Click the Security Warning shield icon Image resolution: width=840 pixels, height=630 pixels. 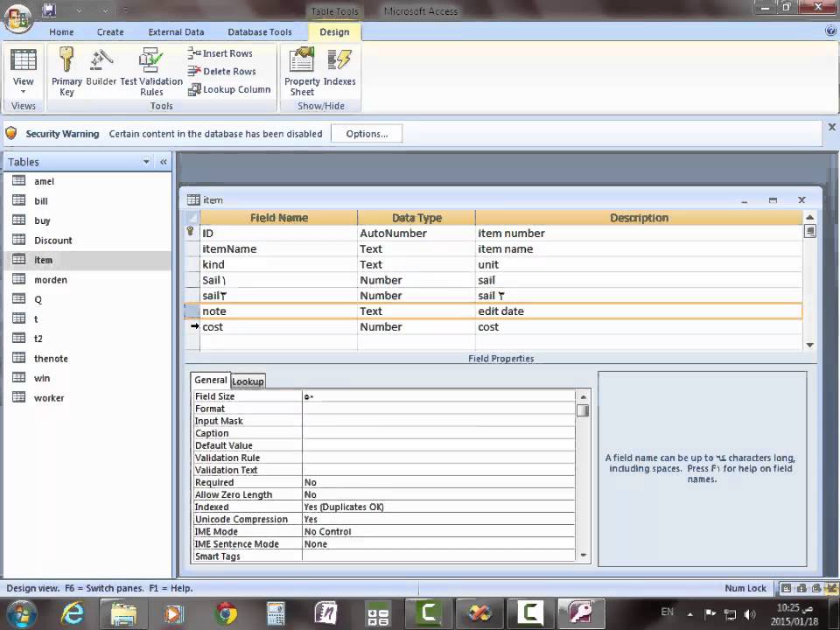pos(11,133)
